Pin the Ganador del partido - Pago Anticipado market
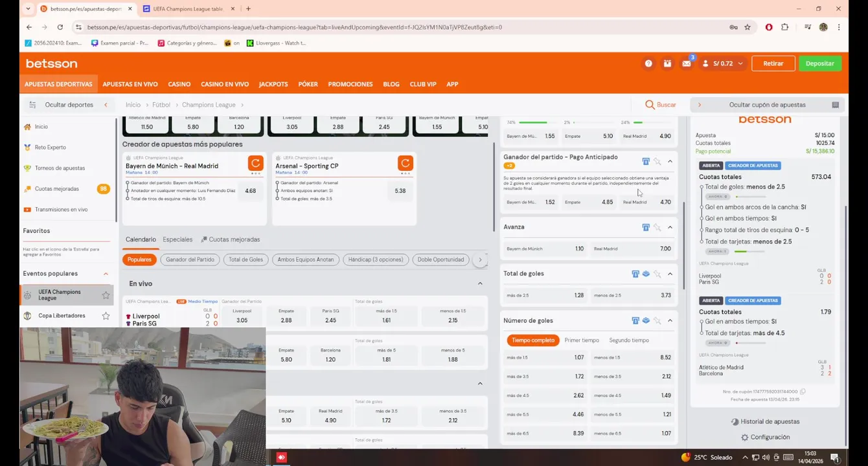This screenshot has height=466, width=868. point(657,162)
